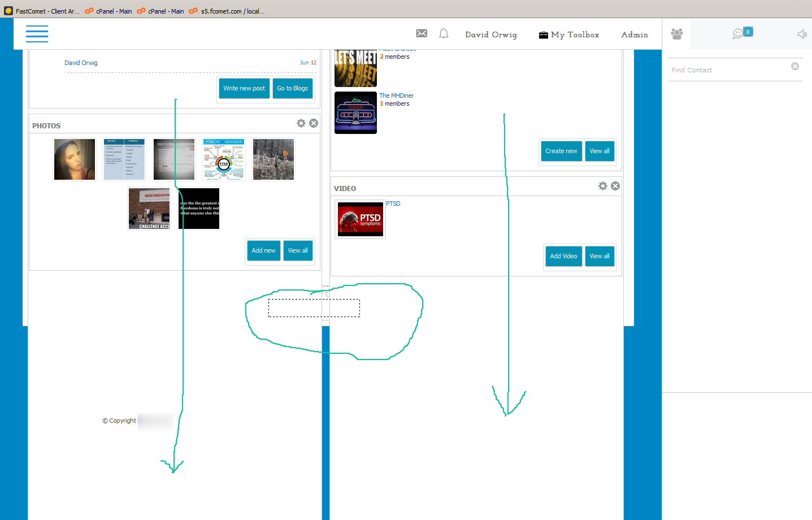Open the Admin menu
This screenshot has height=520, width=812.
click(x=635, y=34)
